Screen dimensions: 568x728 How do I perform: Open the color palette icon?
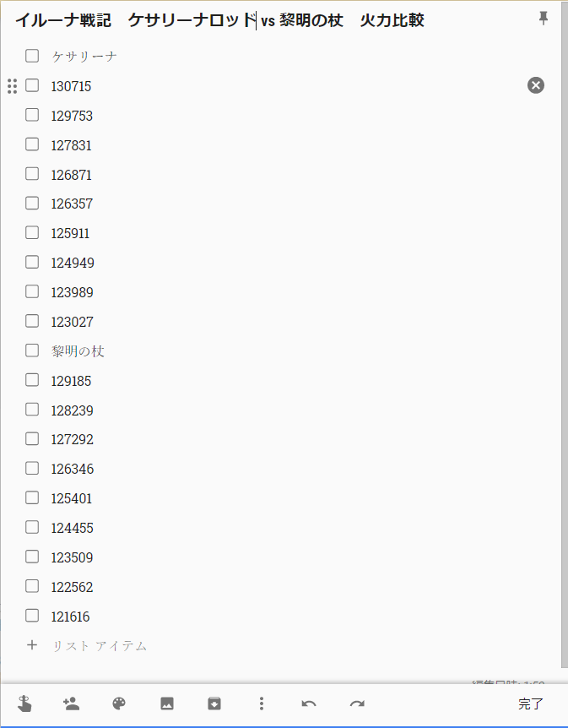[x=119, y=704]
